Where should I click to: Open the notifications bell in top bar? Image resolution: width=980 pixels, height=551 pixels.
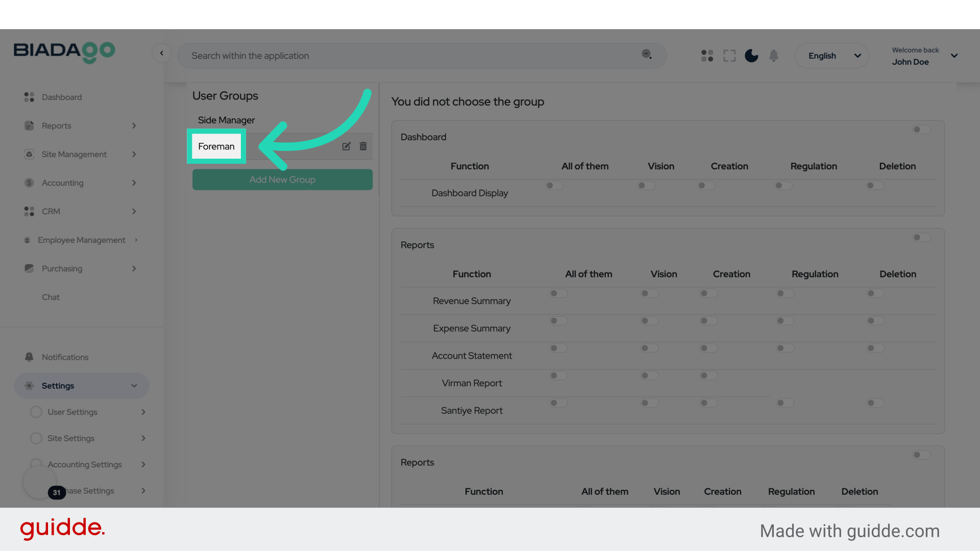click(774, 56)
